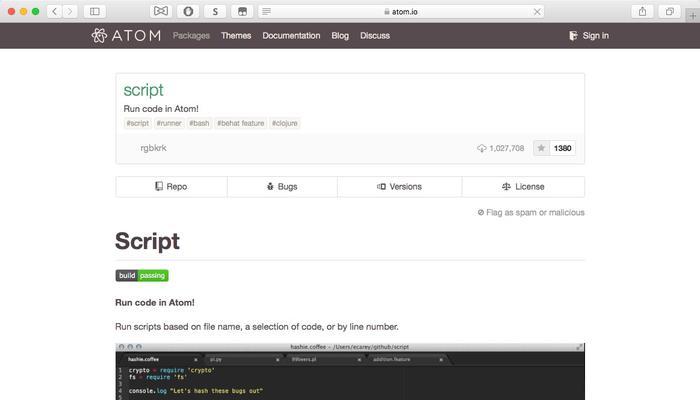Screen dimensions: 700x400
Task: Click the editor screenshot image
Action: [350, 371]
